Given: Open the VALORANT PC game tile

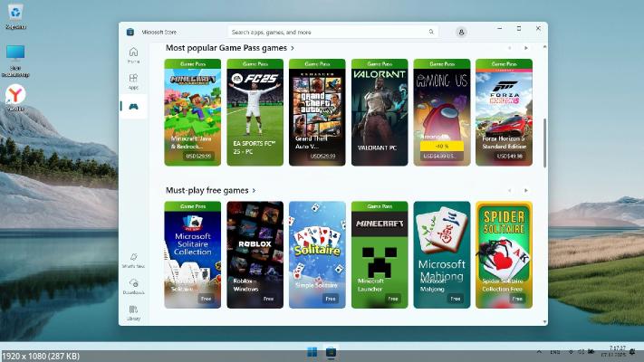Looking at the screenshot, I should 380,112.
